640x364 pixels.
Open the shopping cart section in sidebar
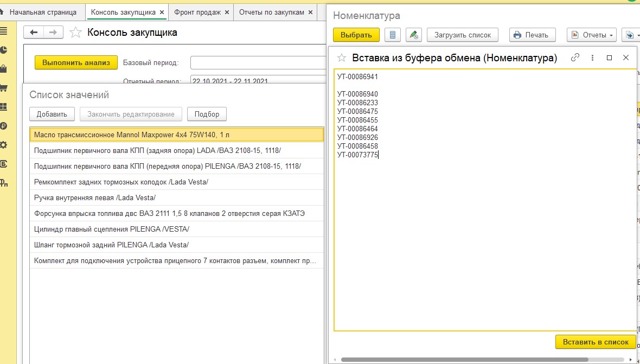pos(4,88)
